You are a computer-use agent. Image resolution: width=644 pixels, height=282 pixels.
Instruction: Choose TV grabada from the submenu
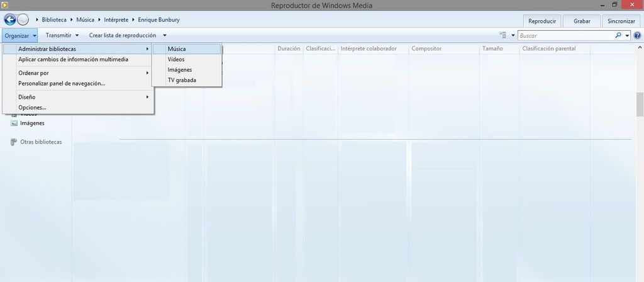coord(182,80)
